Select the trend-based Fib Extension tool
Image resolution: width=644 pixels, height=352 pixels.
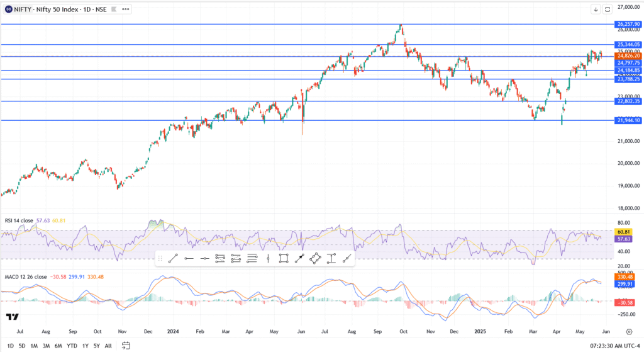click(236, 258)
